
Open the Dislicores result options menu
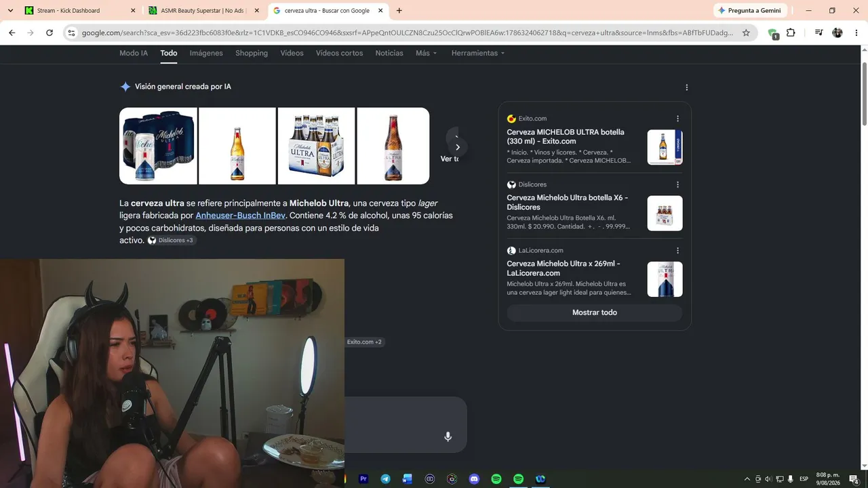pyautogui.click(x=677, y=184)
